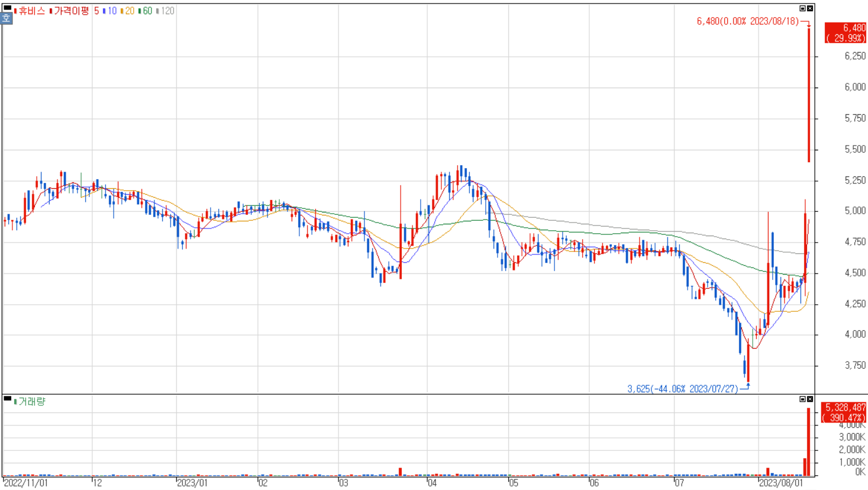The image size is (868, 490).
Task: Click the orange 20-day MA legend
Action: tap(127, 11)
